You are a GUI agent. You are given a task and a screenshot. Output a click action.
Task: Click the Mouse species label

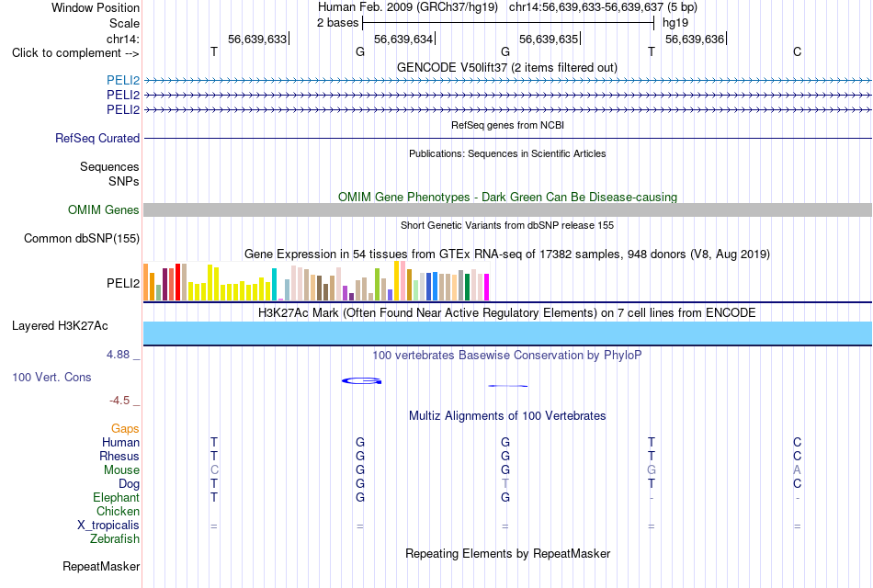121,470
